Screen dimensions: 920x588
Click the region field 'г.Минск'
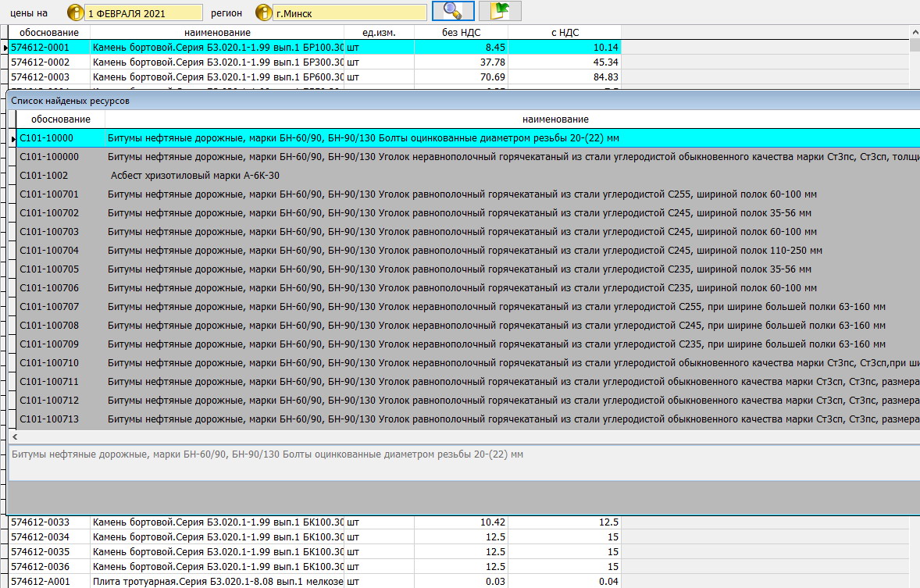[350, 13]
